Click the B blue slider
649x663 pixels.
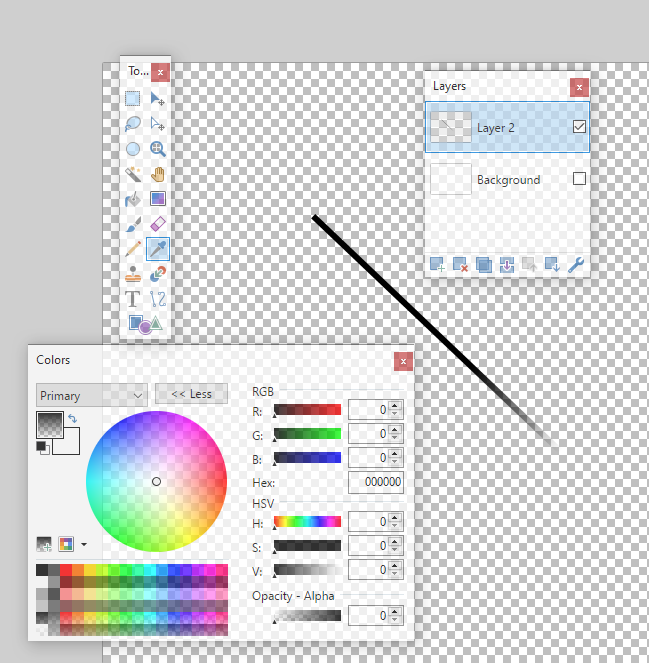[x=307, y=458]
